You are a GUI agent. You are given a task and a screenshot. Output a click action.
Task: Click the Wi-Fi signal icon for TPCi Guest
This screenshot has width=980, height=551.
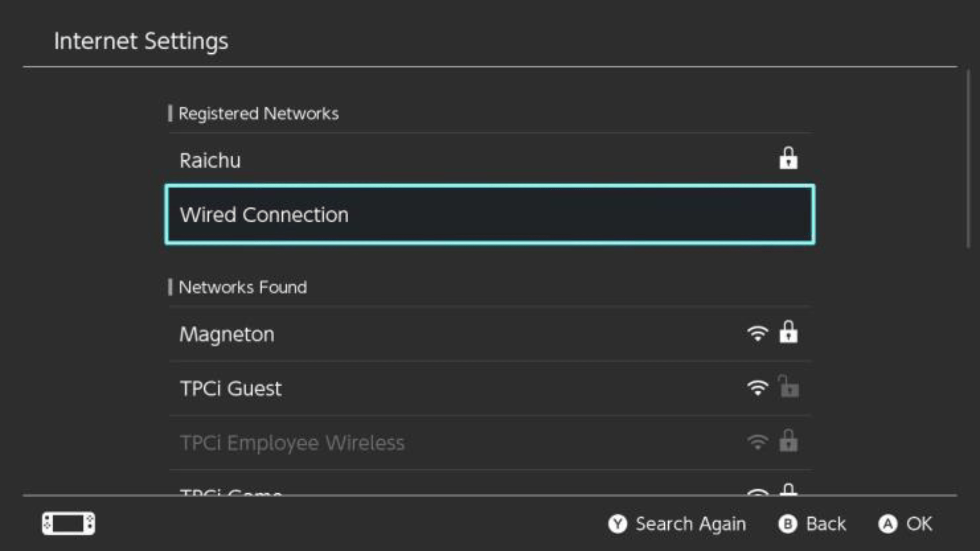click(758, 388)
